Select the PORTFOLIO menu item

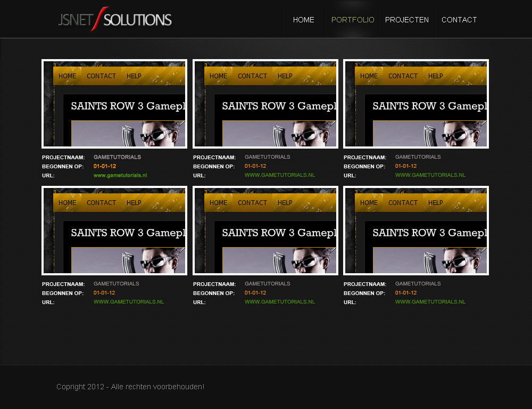(353, 20)
